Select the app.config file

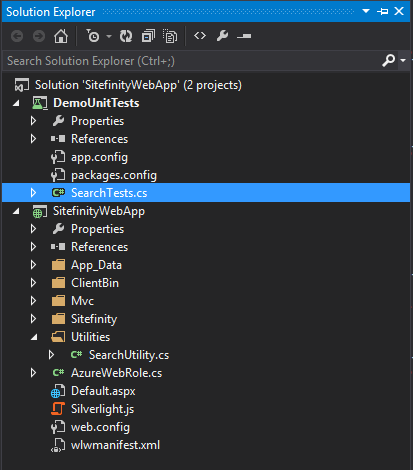99,157
